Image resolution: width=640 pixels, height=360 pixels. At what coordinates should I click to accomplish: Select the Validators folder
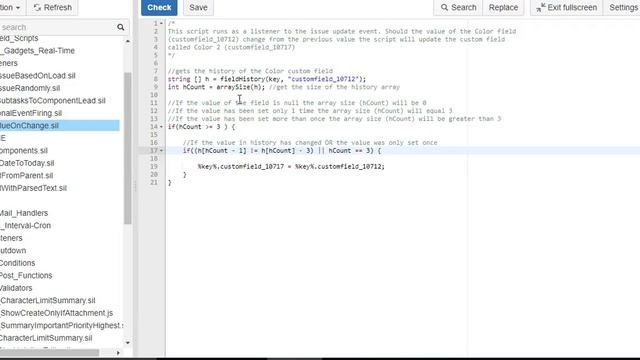coord(16,288)
